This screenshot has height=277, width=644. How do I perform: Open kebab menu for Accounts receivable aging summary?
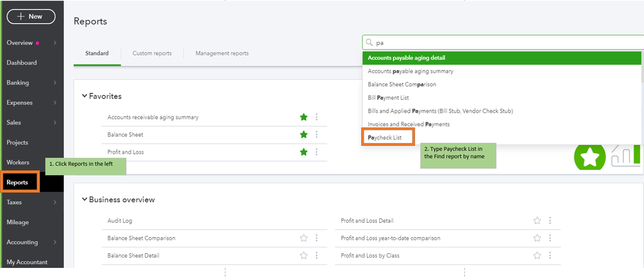pyautogui.click(x=317, y=117)
